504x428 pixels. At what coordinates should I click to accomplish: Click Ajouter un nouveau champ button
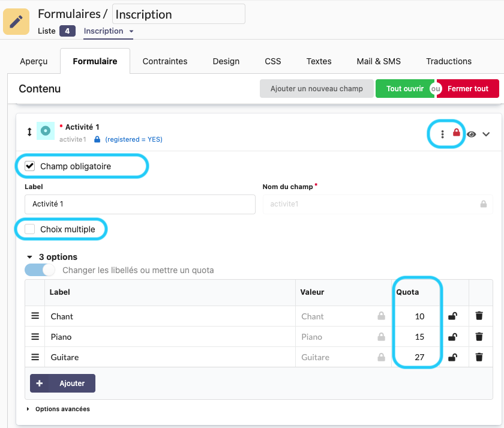click(x=316, y=89)
